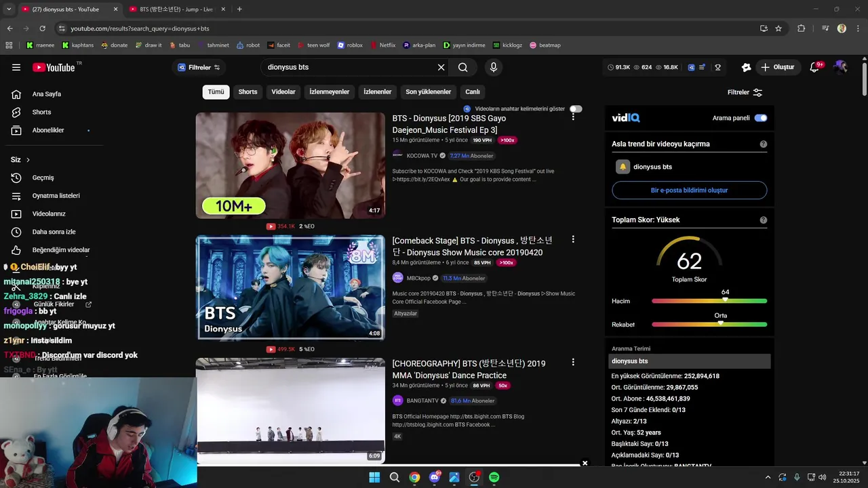This screenshot has height=488, width=868.
Task: Click Bir e-posta bildirimi oluştur button
Action: [x=689, y=190]
